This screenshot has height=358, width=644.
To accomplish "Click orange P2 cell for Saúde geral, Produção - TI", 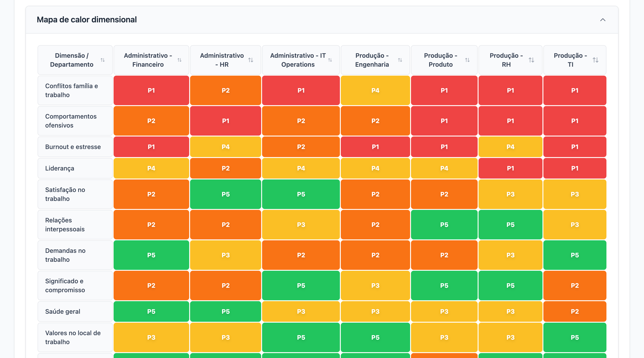I will tap(574, 311).
